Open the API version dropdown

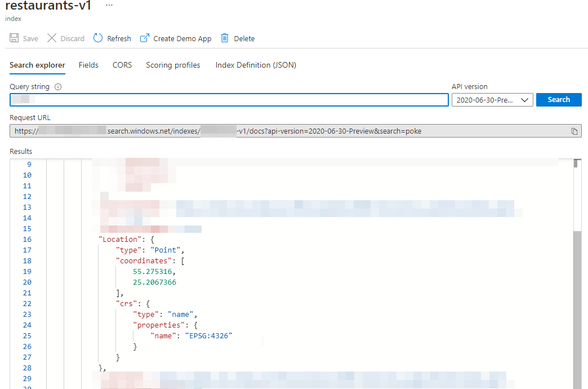pos(492,100)
